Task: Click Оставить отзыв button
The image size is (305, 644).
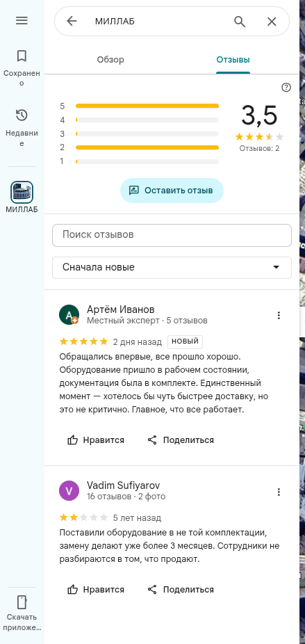Action: (172, 191)
